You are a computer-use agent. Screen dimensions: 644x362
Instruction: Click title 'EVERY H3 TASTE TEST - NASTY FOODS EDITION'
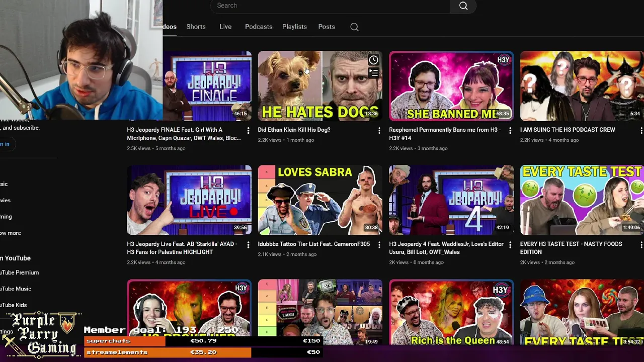point(571,248)
